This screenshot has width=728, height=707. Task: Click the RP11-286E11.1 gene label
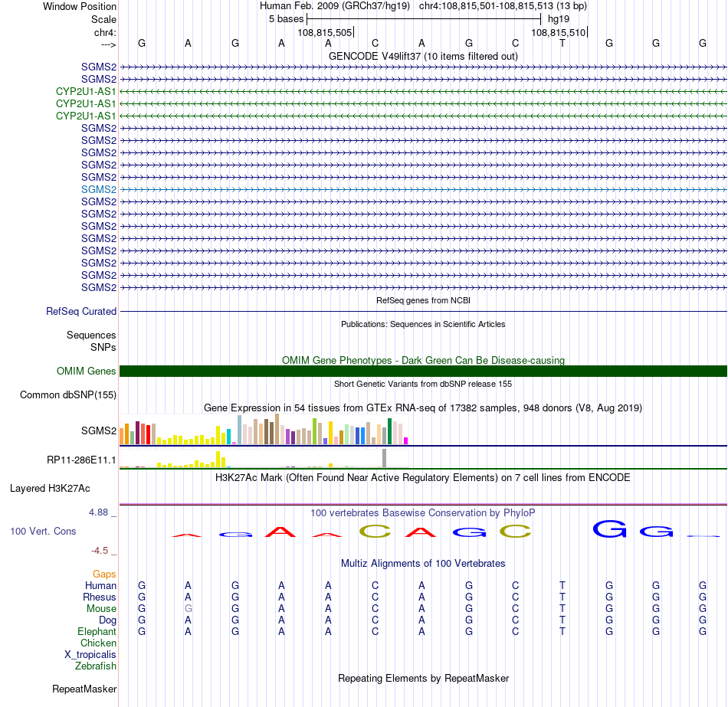point(80,460)
